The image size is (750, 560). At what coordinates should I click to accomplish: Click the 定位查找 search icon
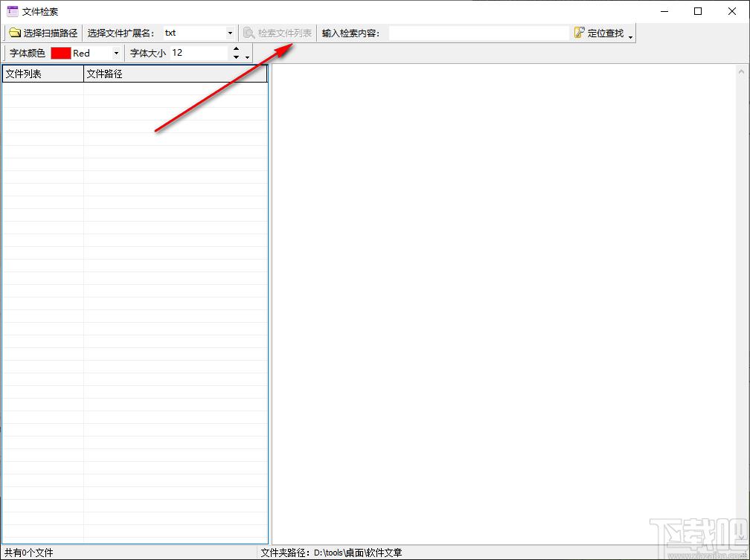pos(580,33)
